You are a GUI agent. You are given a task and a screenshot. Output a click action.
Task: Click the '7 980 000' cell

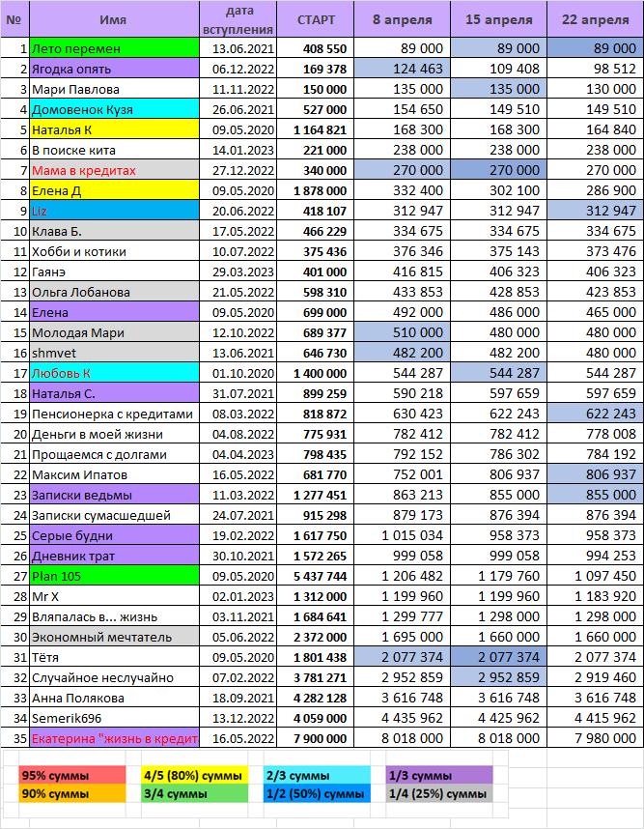click(596, 738)
